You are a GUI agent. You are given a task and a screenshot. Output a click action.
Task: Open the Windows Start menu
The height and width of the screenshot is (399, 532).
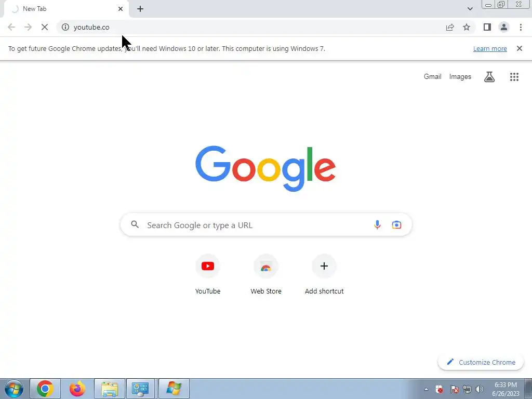pyautogui.click(x=14, y=389)
